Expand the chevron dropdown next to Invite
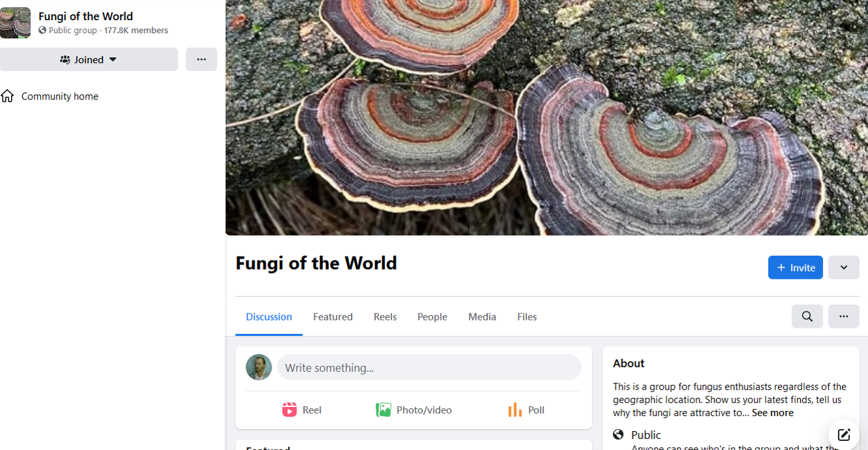This screenshot has height=450, width=868. click(844, 268)
